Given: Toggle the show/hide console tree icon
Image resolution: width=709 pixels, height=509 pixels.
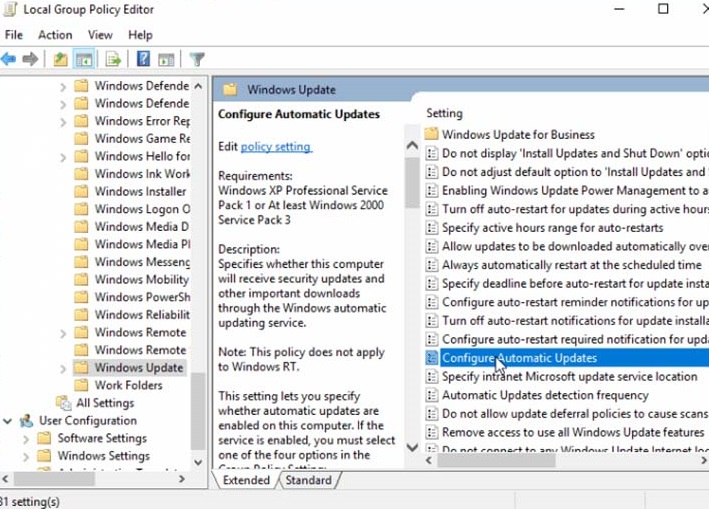Looking at the screenshot, I should point(84,59).
